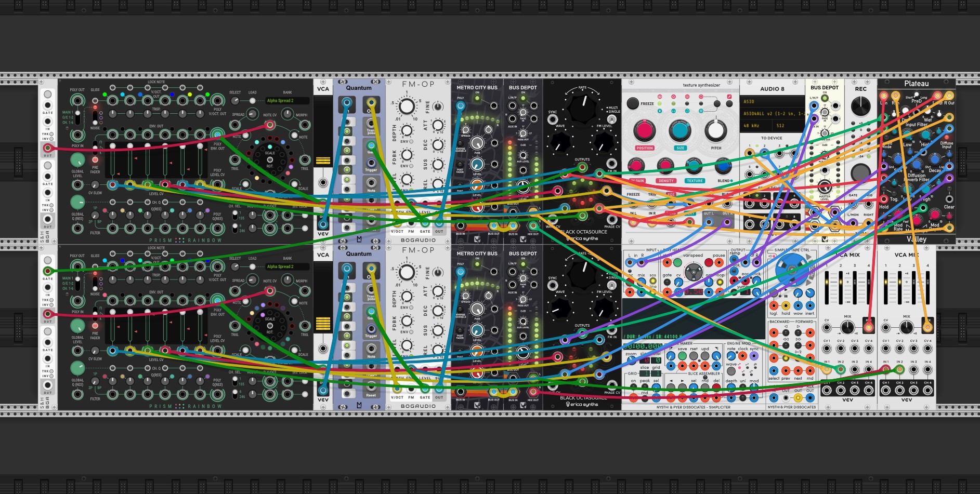Click the FM input jack on upper FM-OP
The width and height of the screenshot is (980, 494).
411,222
